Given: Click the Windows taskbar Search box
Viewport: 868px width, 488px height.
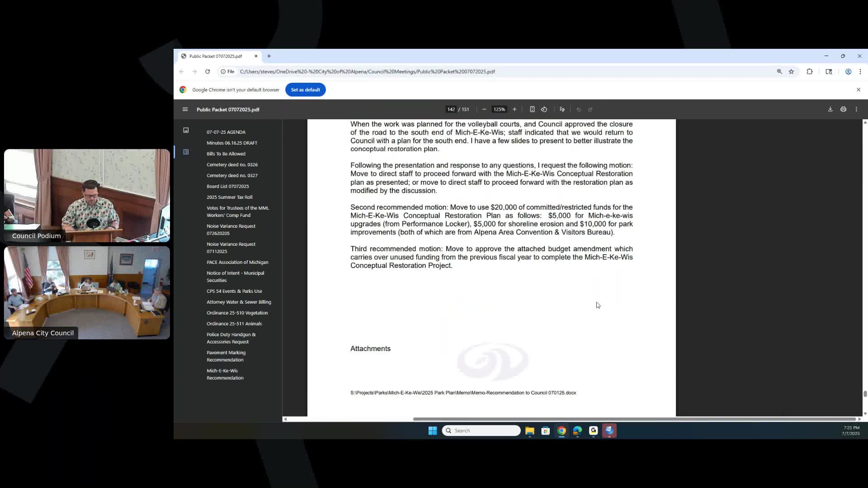Looking at the screenshot, I should coord(481,431).
